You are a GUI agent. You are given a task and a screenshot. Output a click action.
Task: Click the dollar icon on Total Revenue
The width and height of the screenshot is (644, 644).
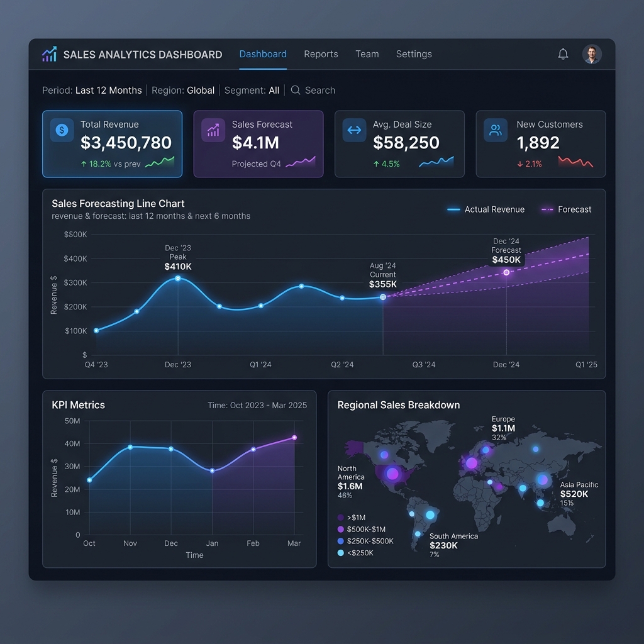(62, 130)
